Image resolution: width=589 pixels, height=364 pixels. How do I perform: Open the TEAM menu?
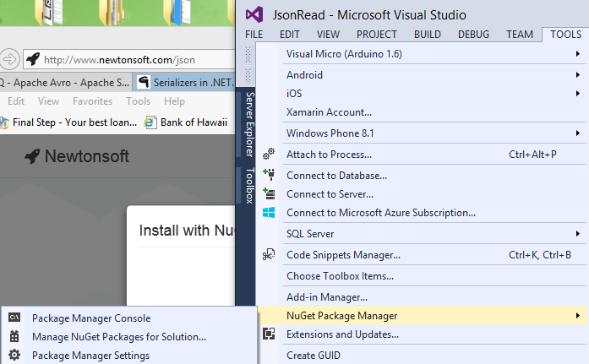point(520,34)
